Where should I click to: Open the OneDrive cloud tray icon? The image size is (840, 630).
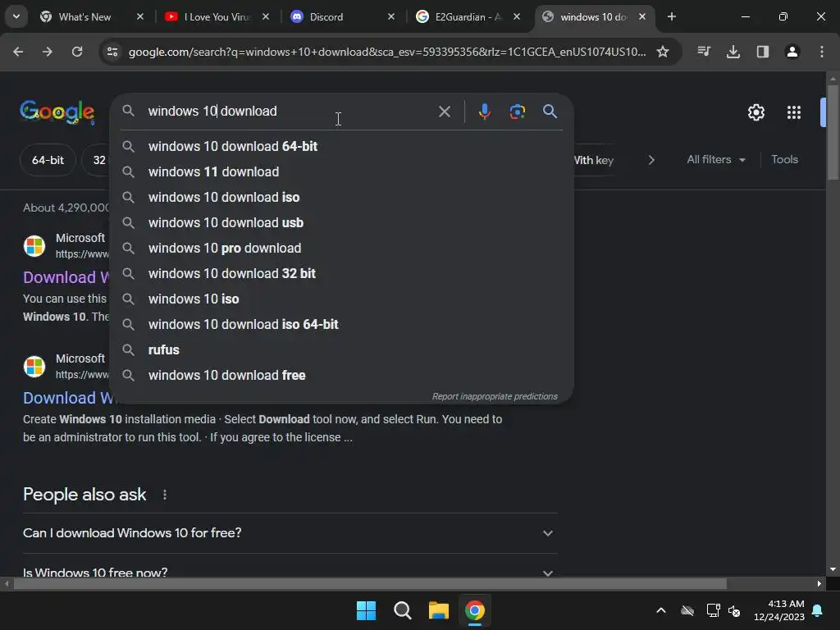(687, 610)
